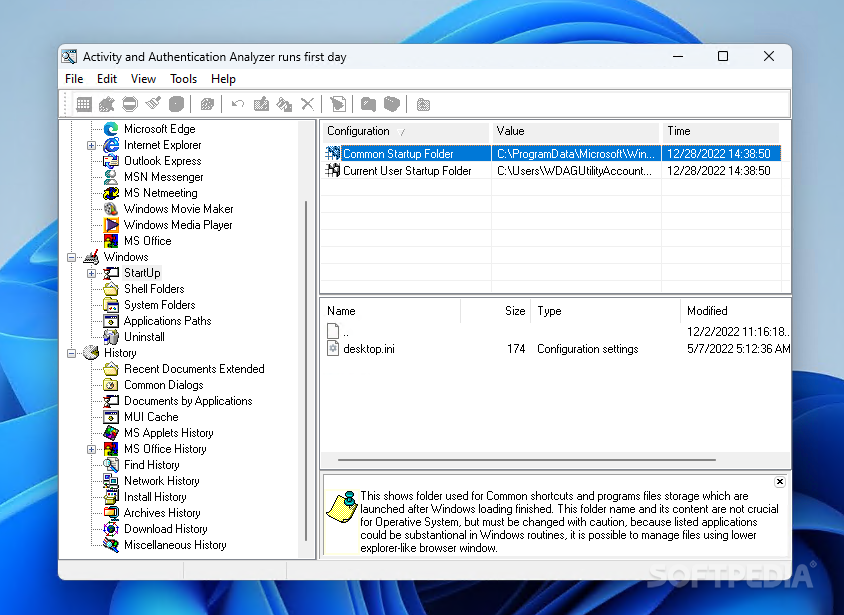Click the grid table toolbar icon
The height and width of the screenshot is (615, 844).
(x=84, y=104)
